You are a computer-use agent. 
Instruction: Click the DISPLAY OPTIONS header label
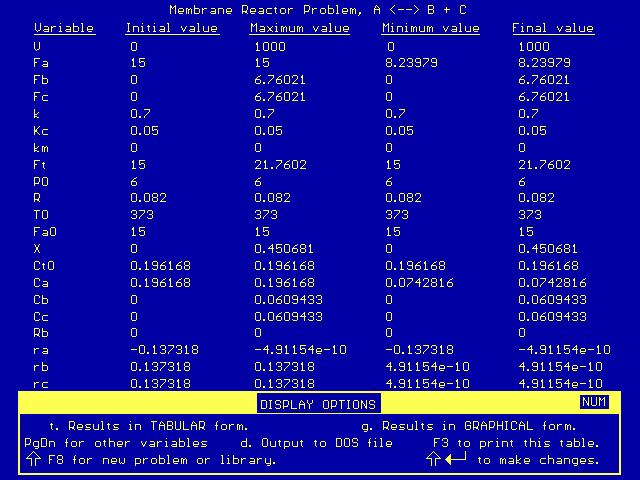point(318,404)
